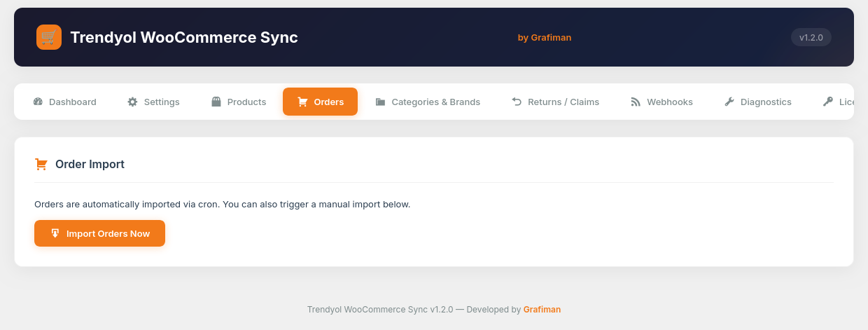Click the Orders cart icon in tab
Viewport: 868px width, 330px height.
coord(302,102)
